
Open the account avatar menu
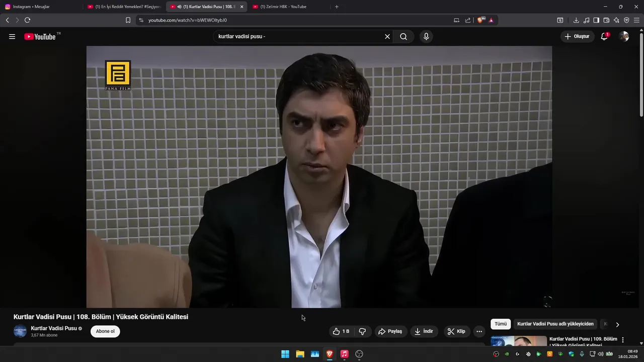point(624,37)
